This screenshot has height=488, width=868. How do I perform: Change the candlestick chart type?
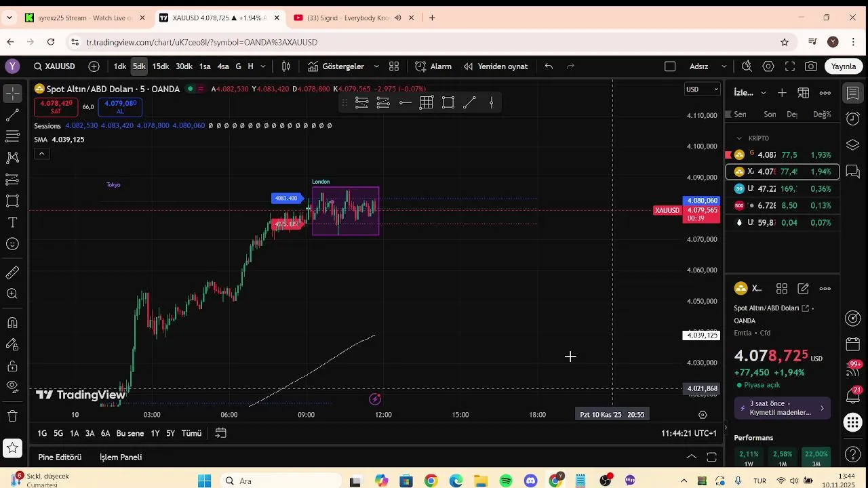(x=286, y=66)
